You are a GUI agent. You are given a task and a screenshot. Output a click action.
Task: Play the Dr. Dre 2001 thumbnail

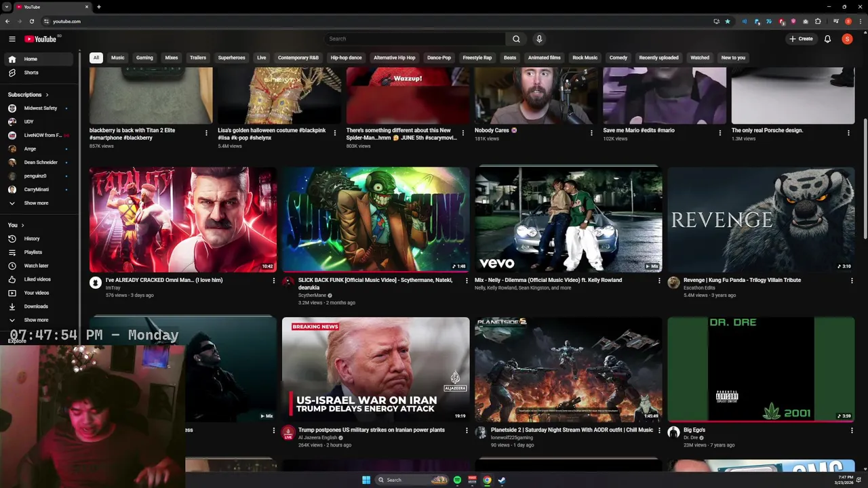[761, 369]
